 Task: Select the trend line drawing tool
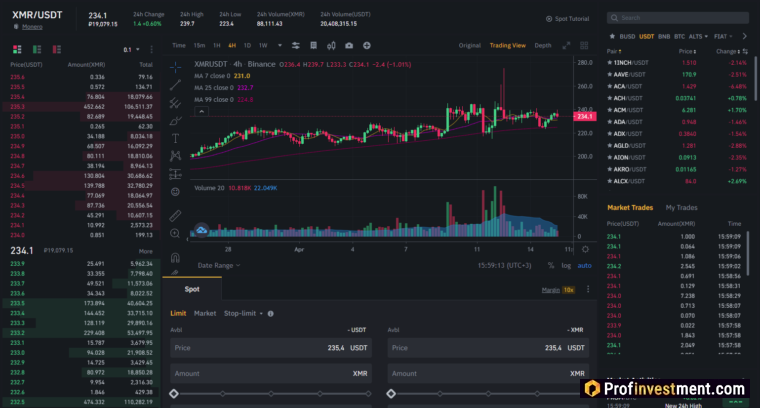click(x=175, y=85)
